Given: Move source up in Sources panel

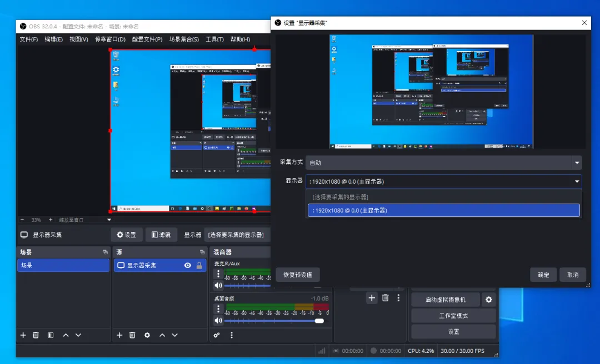Looking at the screenshot, I should coord(162,335).
